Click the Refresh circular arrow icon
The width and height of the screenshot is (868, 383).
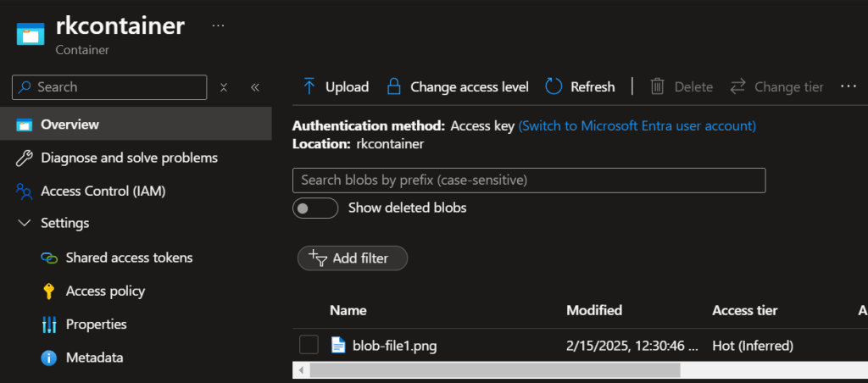click(554, 86)
